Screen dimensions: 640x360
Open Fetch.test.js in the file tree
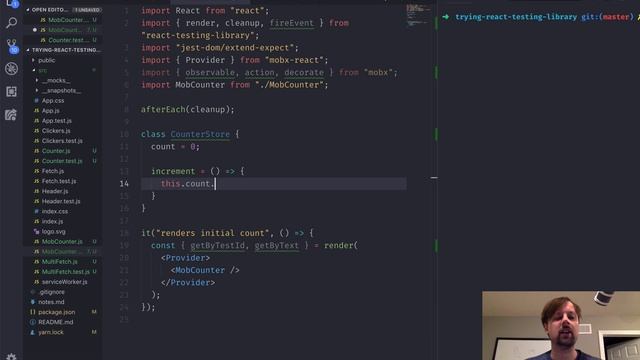pyautogui.click(x=59, y=181)
